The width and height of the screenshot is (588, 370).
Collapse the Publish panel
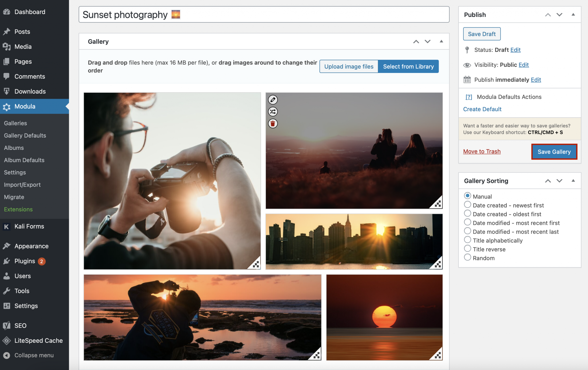(x=573, y=15)
